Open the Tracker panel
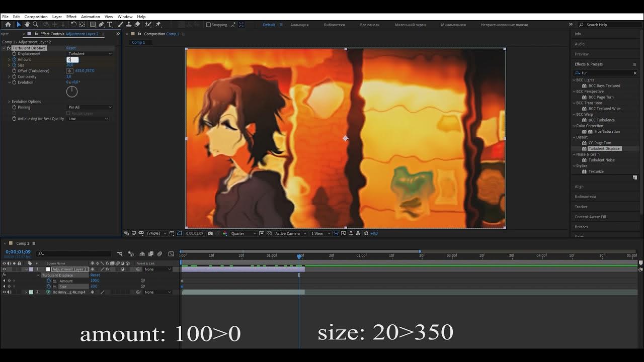Screen dimensions: 644x362 pyautogui.click(x=581, y=207)
